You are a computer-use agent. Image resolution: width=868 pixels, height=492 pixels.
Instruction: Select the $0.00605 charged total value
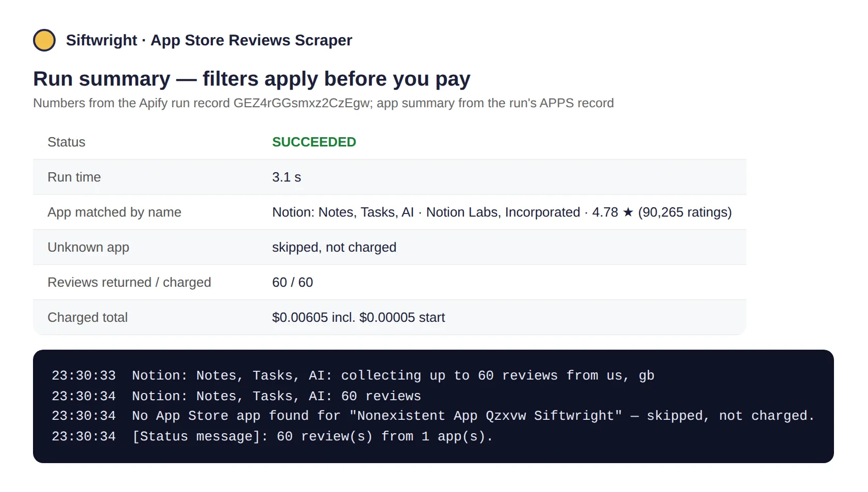358,317
